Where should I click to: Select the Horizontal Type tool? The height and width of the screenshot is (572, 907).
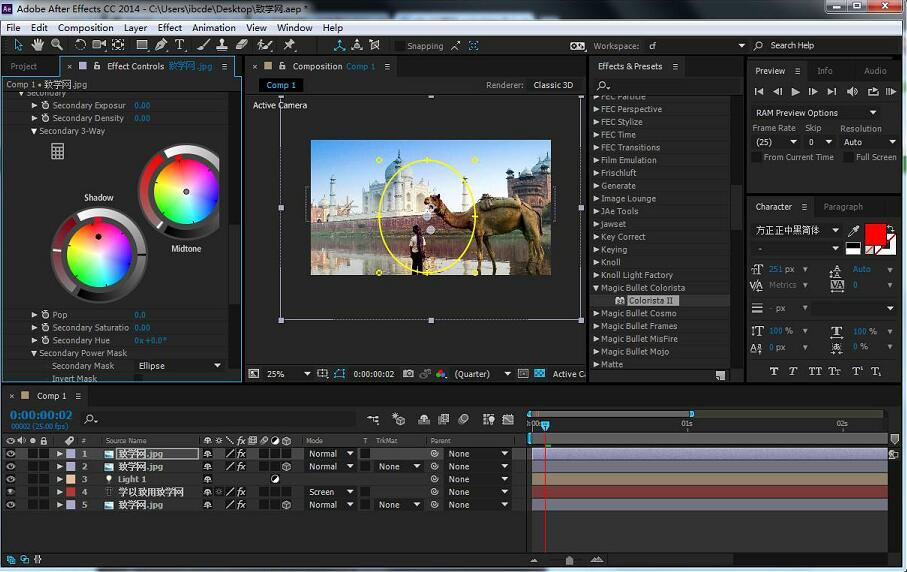[x=180, y=45]
